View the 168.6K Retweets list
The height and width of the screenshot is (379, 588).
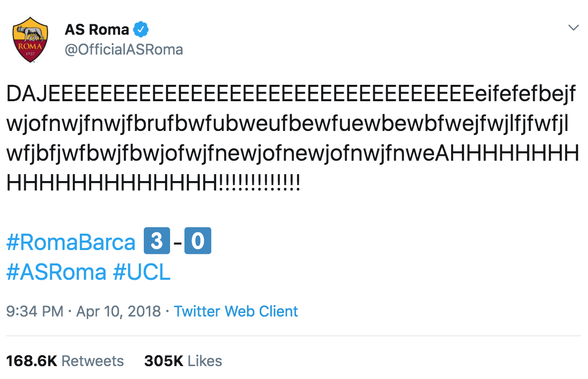click(x=65, y=361)
